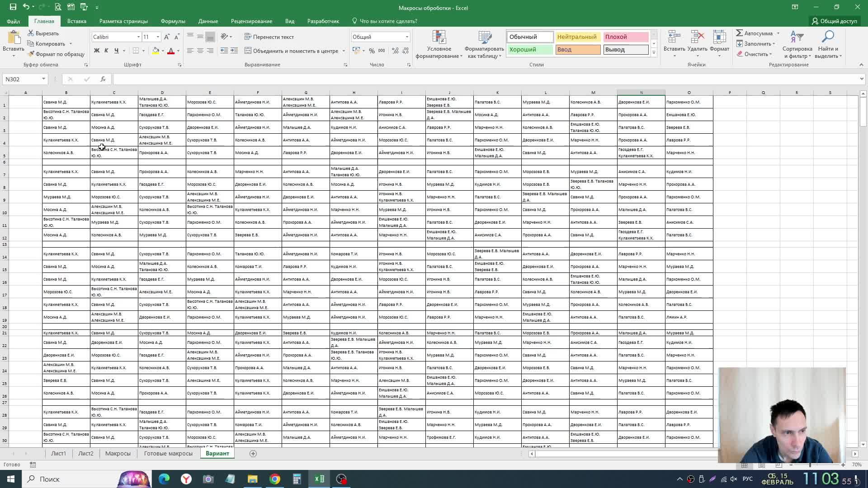The image size is (868, 488).
Task: Expand the Общий number format dropdown
Action: (407, 37)
